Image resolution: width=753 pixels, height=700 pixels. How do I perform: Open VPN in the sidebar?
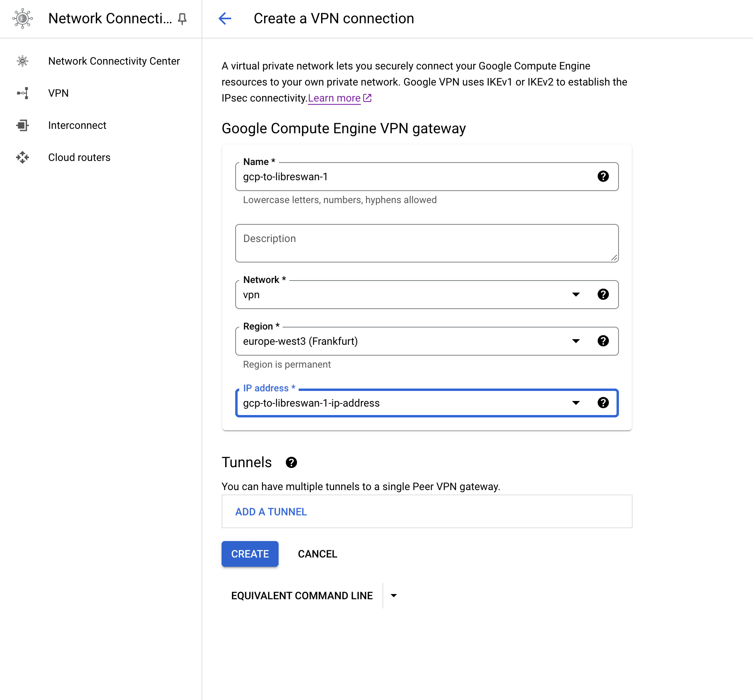pyautogui.click(x=58, y=93)
